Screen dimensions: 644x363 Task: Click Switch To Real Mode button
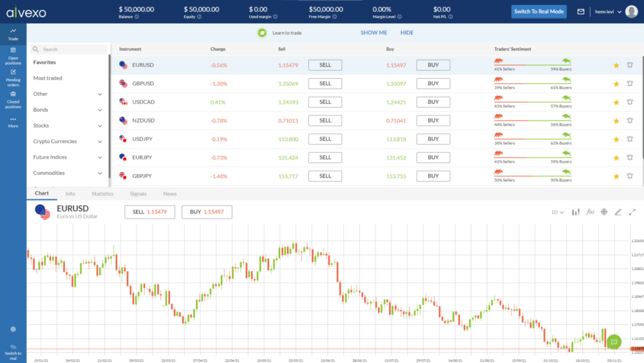tap(539, 12)
